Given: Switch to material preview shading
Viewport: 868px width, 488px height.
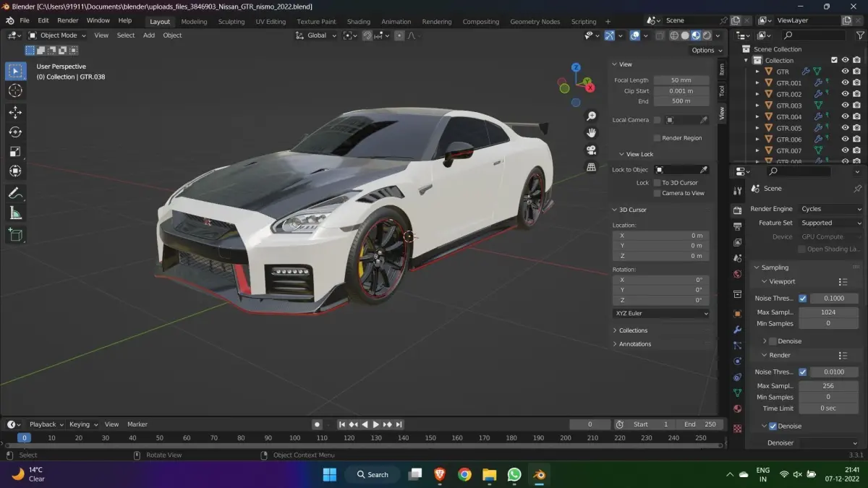Looking at the screenshot, I should [x=696, y=35].
